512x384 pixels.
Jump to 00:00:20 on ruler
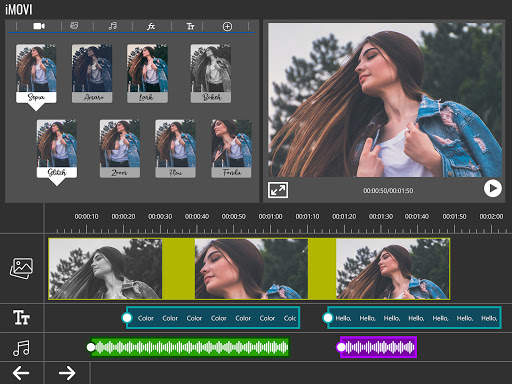click(123, 217)
